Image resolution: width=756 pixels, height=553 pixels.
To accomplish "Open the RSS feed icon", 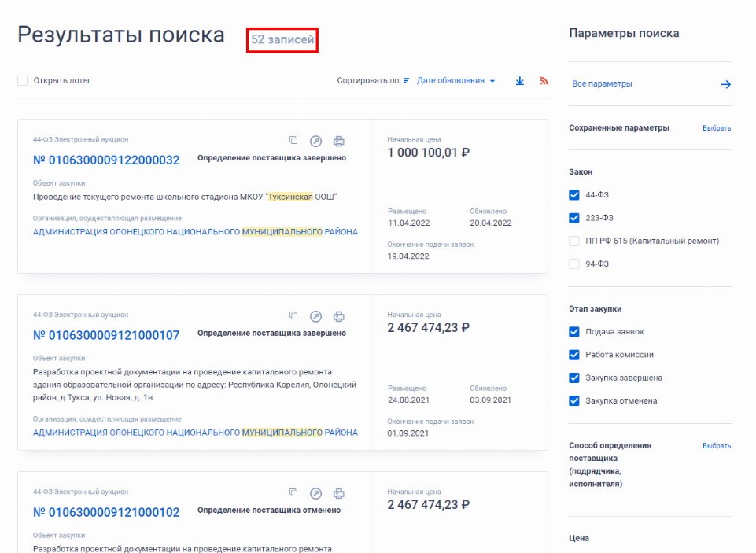I will (x=544, y=81).
